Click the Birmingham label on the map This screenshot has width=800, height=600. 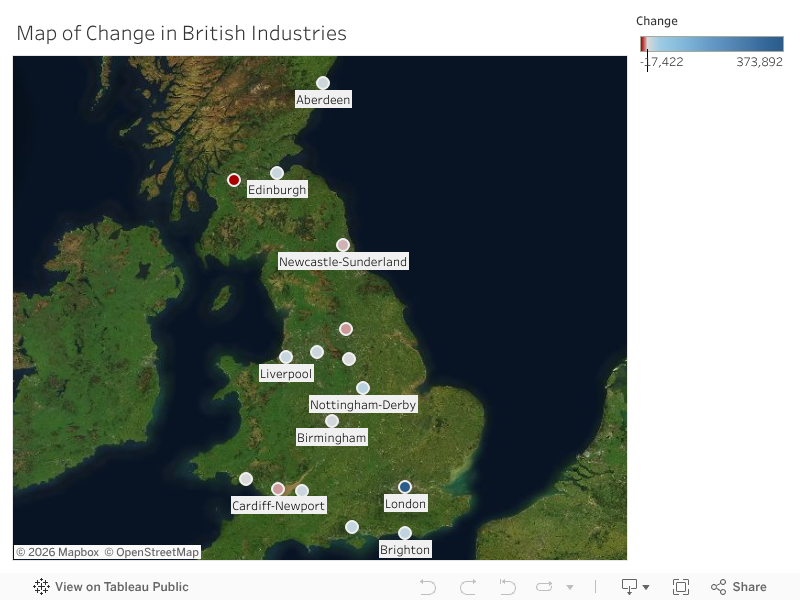tap(331, 437)
